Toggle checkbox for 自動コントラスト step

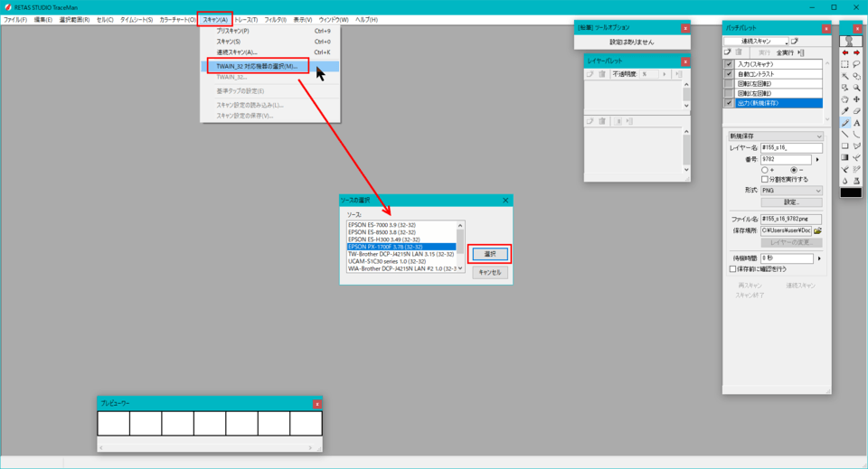tap(729, 73)
